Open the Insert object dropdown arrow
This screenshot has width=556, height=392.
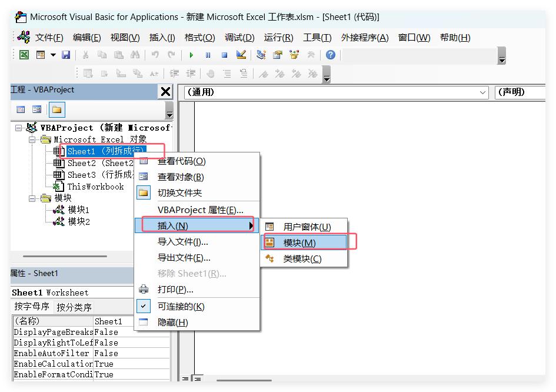tap(53, 55)
